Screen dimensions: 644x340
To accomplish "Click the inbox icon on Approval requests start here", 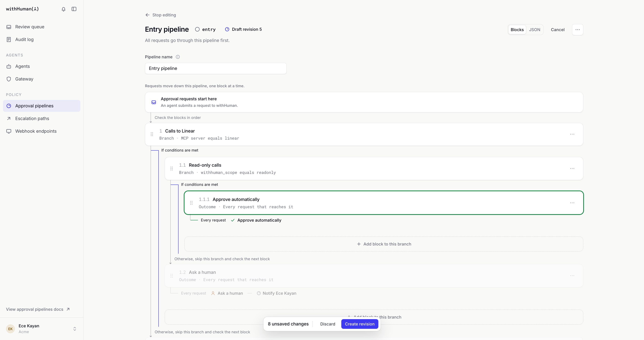I will 154,102.
